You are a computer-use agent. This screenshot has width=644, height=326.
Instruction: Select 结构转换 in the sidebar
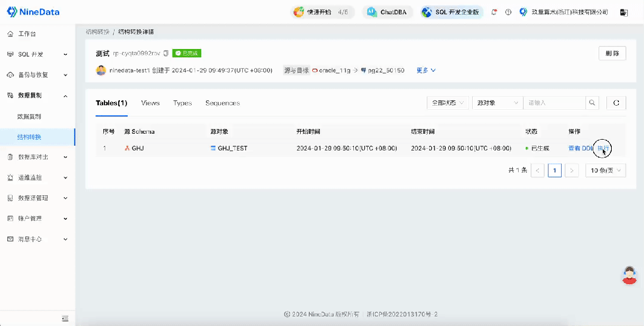click(x=38, y=137)
